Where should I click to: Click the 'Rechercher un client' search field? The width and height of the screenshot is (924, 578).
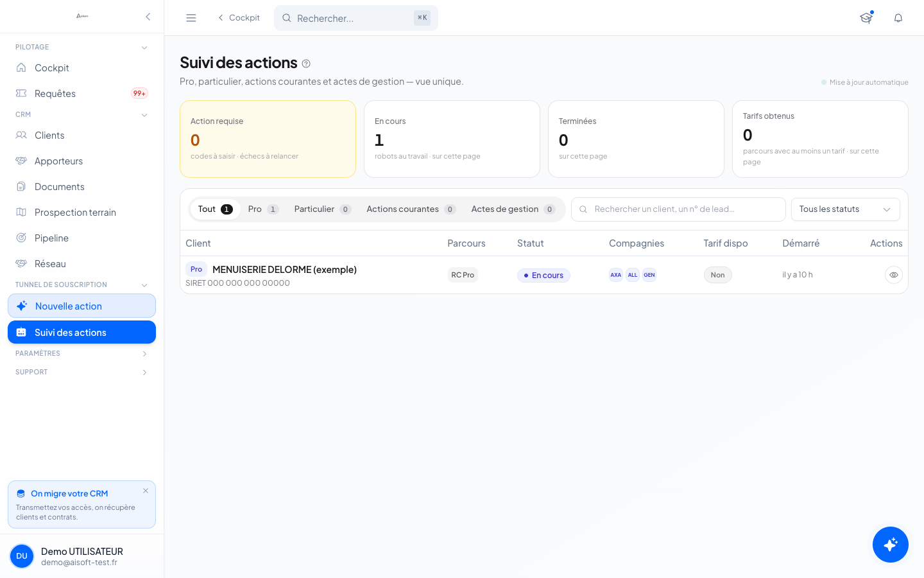pos(678,209)
